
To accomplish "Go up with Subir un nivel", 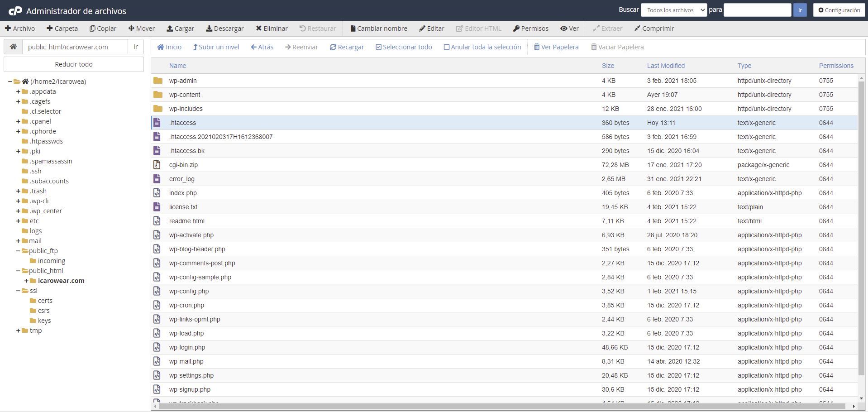I will pyautogui.click(x=216, y=47).
